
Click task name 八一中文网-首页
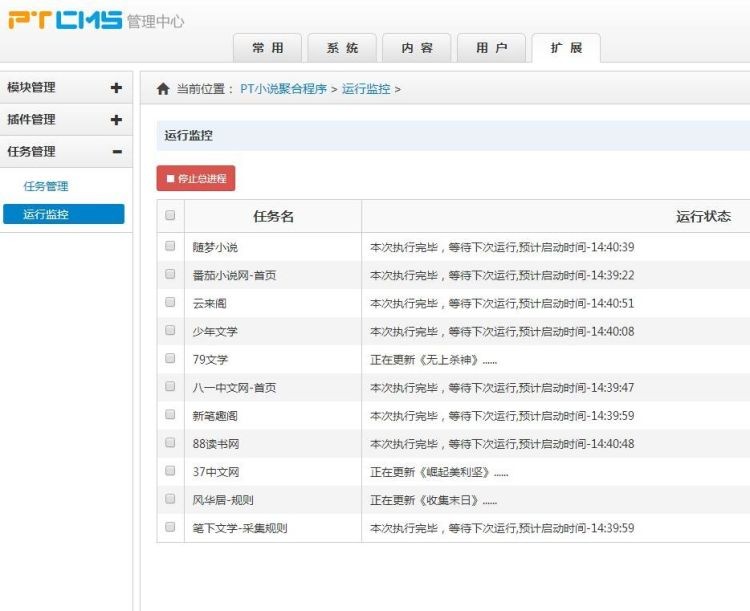[234, 388]
